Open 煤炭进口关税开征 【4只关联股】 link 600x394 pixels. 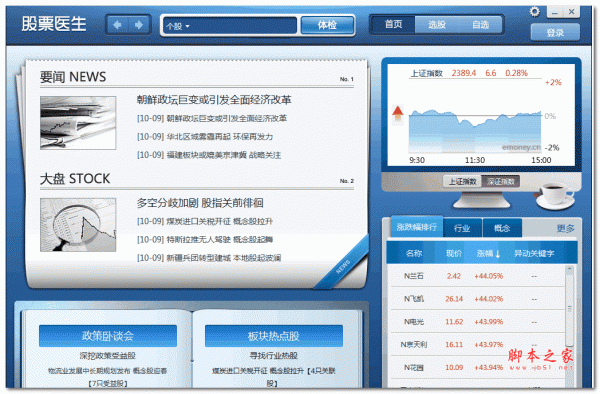click(x=274, y=376)
